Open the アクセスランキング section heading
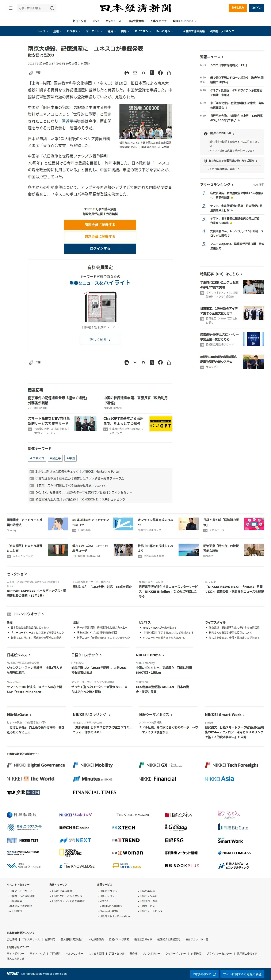This screenshot has width=271, height=980. [x=217, y=185]
